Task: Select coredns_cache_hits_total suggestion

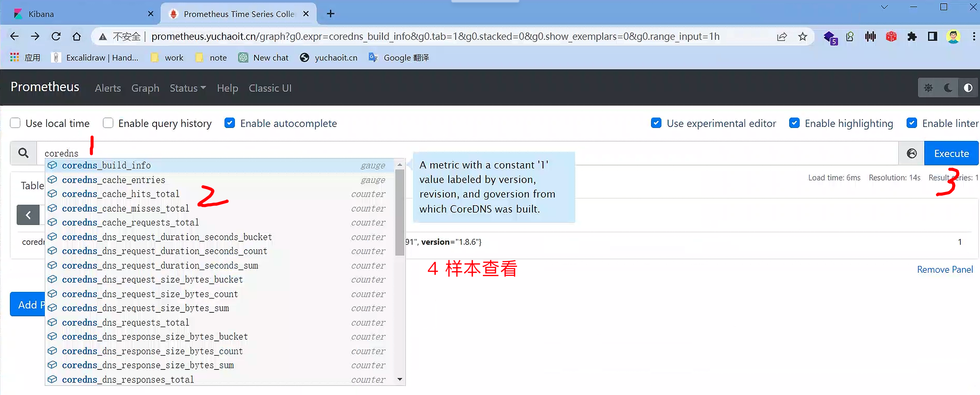Action: click(121, 194)
